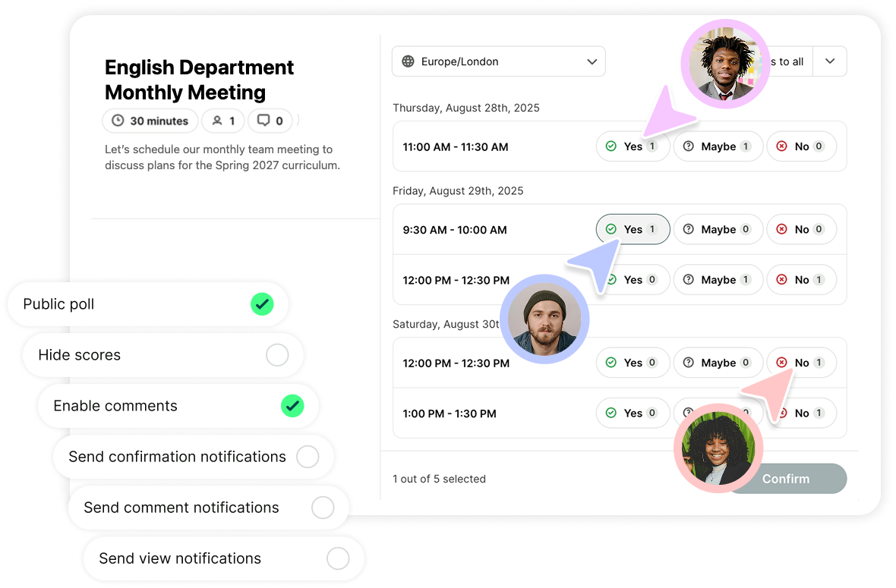896x588 pixels.
Task: Open the Europe/London timezone dropdown
Action: (x=498, y=61)
